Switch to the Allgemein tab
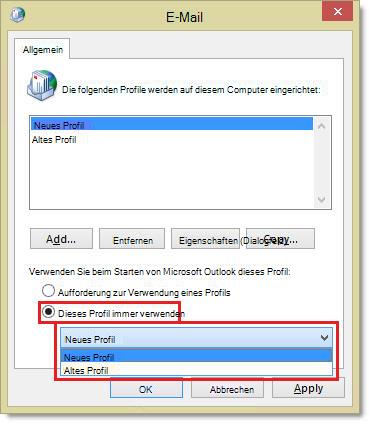The width and height of the screenshot is (369, 423). click(43, 50)
